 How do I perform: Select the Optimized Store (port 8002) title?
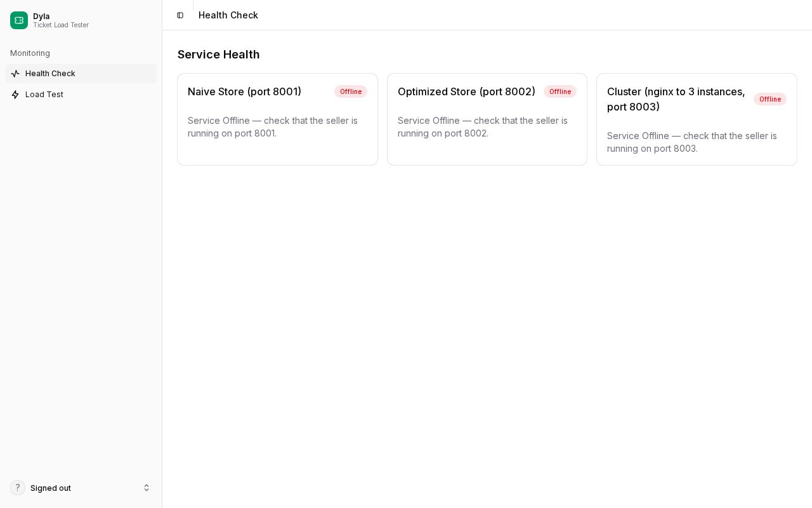466,91
